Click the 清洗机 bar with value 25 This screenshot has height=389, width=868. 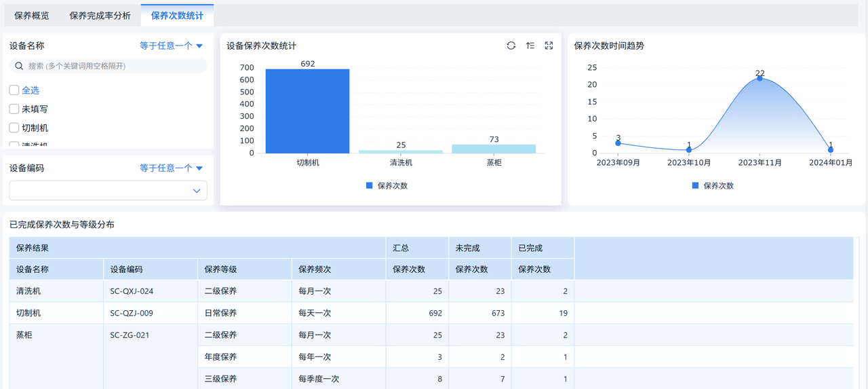pos(401,151)
